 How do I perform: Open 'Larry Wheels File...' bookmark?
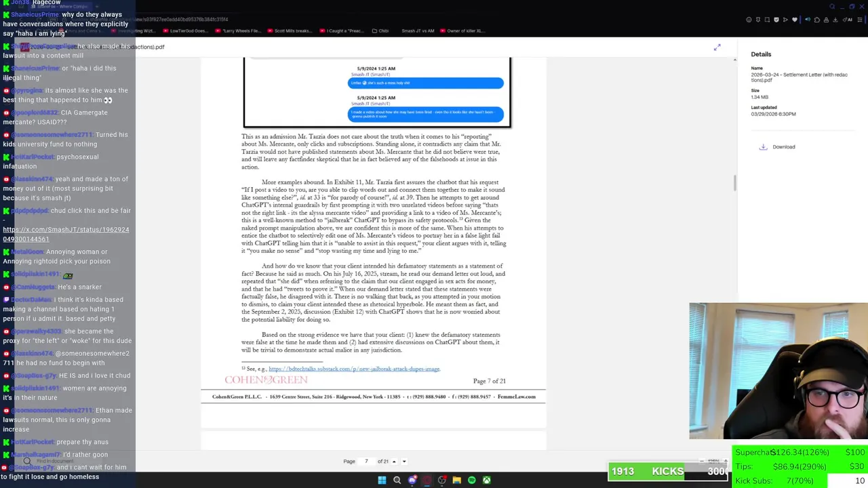(x=238, y=30)
